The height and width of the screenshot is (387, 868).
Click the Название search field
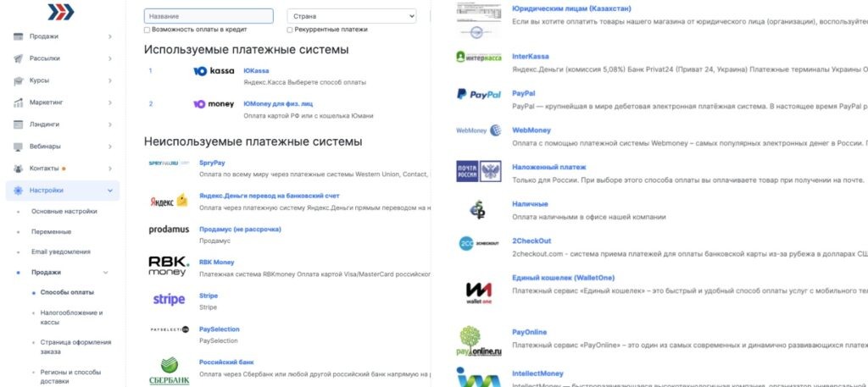(209, 17)
